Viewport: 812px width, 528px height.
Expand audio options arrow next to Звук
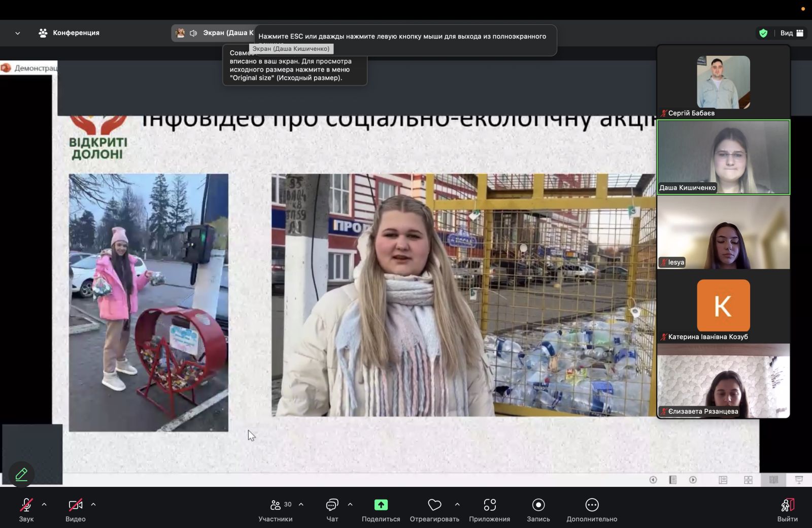44,505
